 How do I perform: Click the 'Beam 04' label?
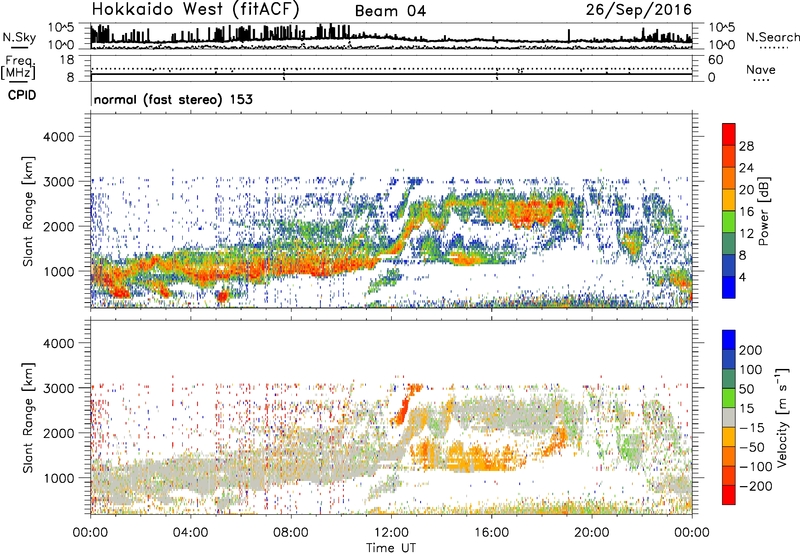390,11
